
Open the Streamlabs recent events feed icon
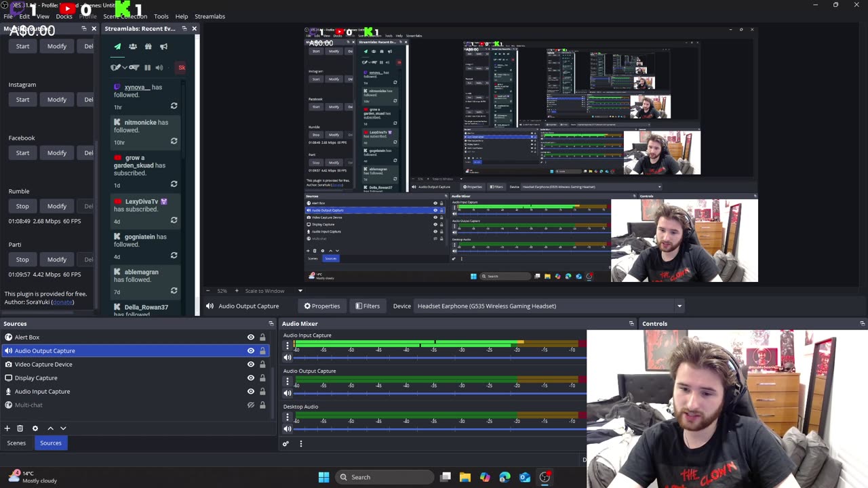pos(117,47)
